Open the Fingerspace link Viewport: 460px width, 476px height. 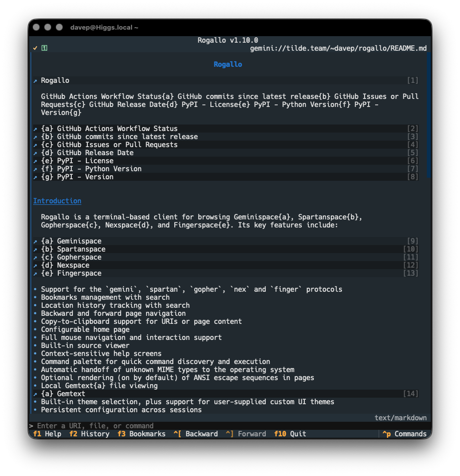[226, 273]
